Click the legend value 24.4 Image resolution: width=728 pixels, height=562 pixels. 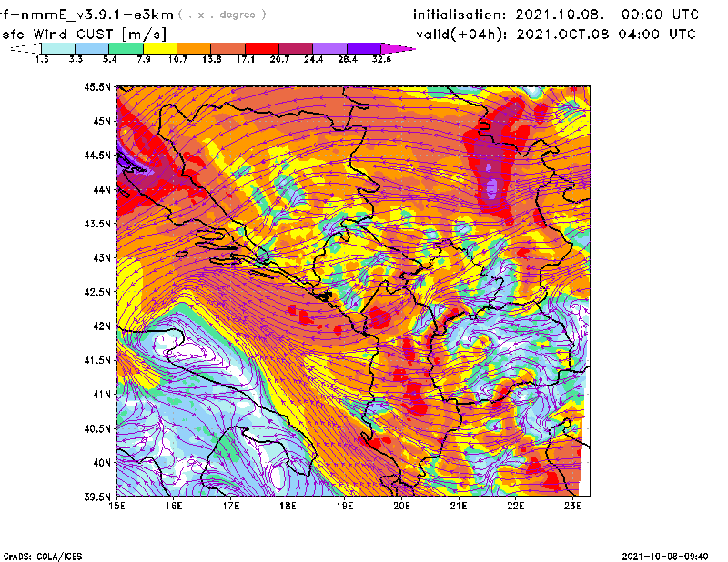pos(313,59)
